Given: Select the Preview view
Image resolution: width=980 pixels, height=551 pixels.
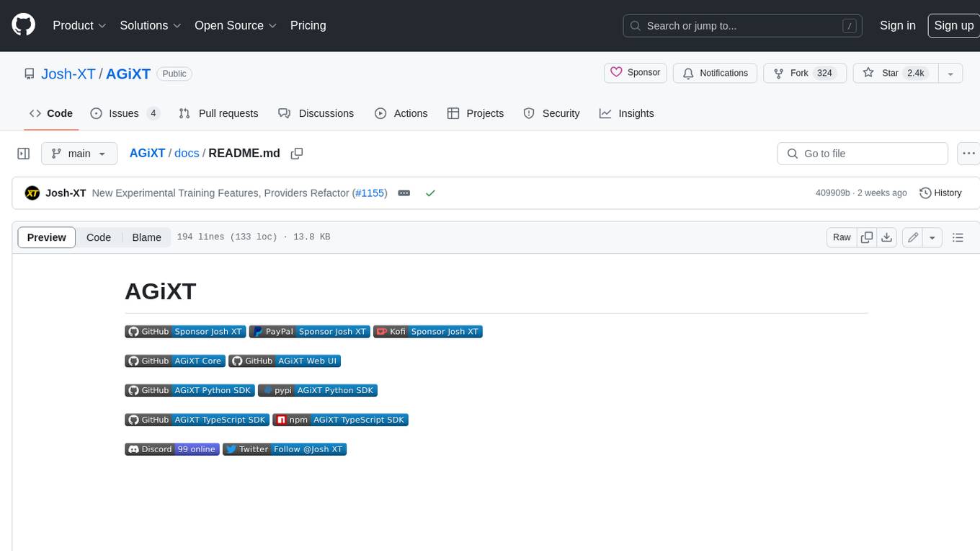Looking at the screenshot, I should coord(47,237).
